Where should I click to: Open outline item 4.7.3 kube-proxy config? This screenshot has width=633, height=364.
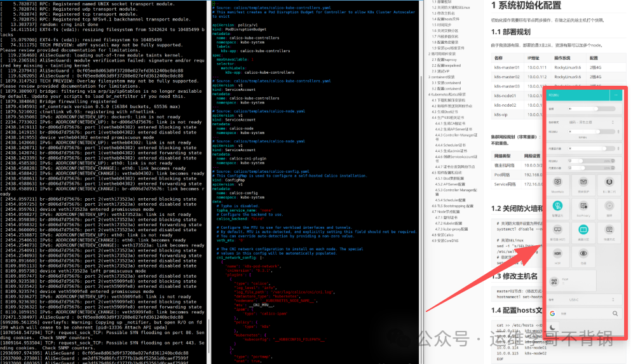tap(451, 229)
